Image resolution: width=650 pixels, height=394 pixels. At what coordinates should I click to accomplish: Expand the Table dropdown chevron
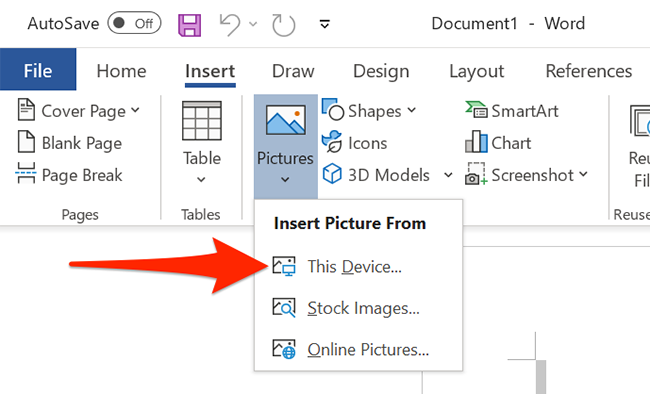click(x=201, y=180)
